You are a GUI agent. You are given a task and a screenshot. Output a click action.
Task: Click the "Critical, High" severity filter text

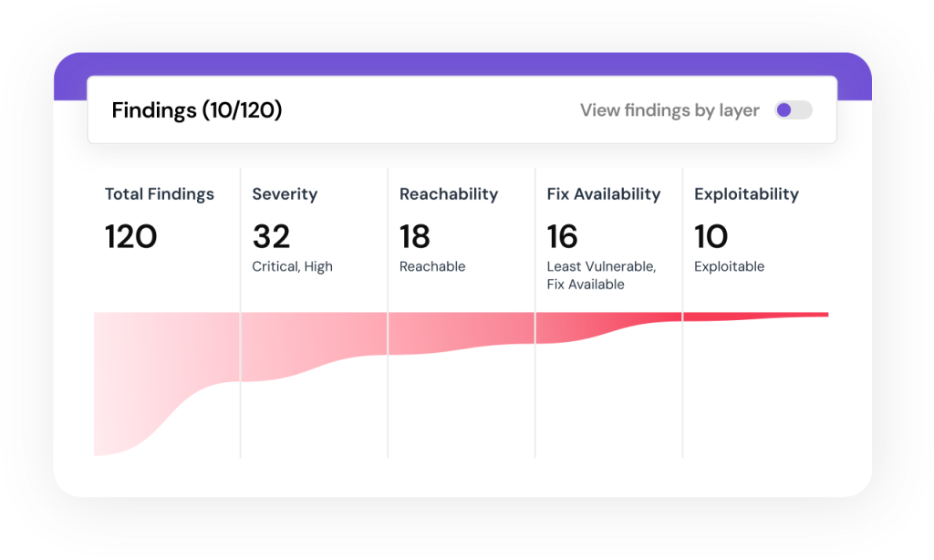pyautogui.click(x=292, y=267)
